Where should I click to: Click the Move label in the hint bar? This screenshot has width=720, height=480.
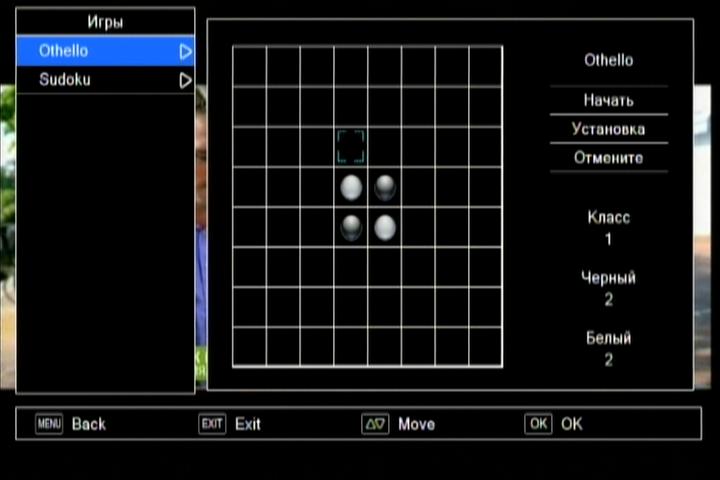click(x=416, y=424)
